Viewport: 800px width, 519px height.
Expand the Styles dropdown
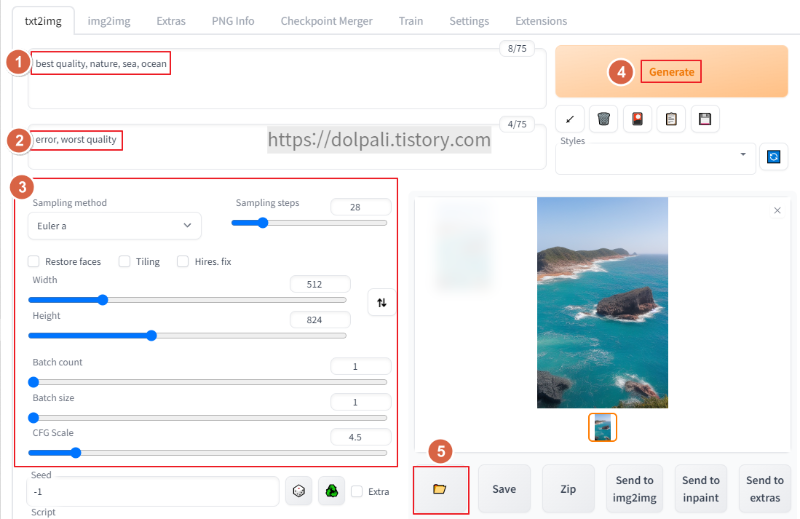coord(655,159)
